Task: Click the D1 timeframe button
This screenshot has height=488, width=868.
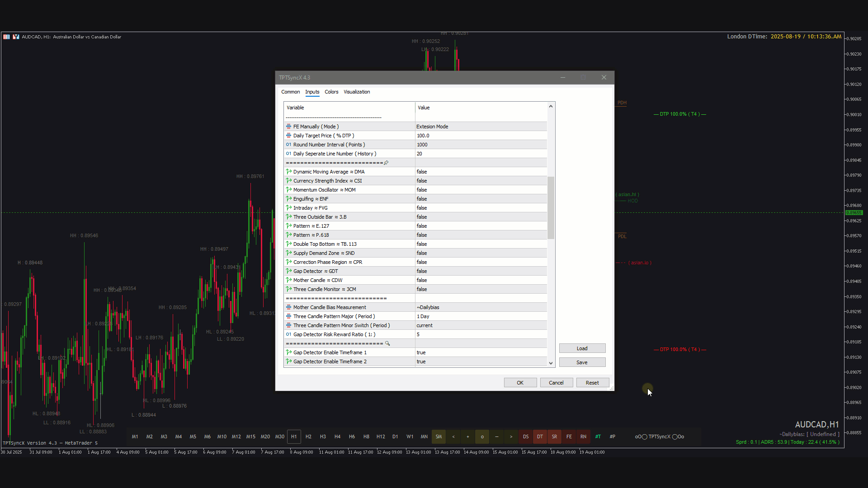Action: (x=396, y=436)
